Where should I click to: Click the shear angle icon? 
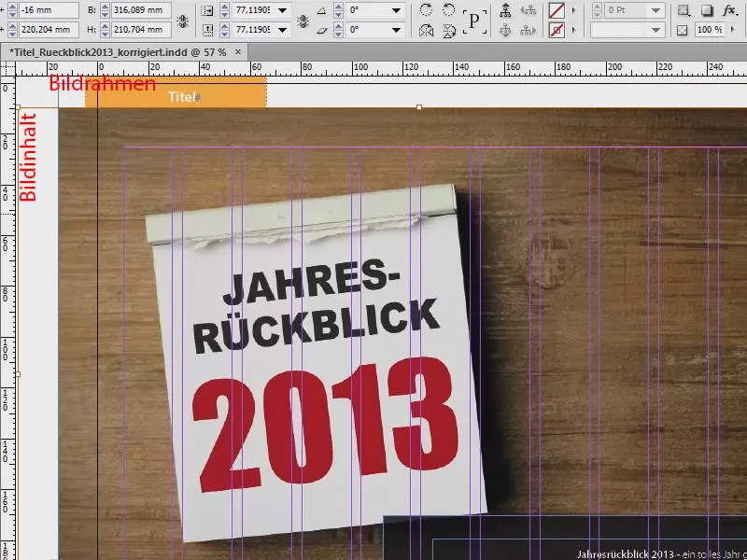click(x=322, y=30)
